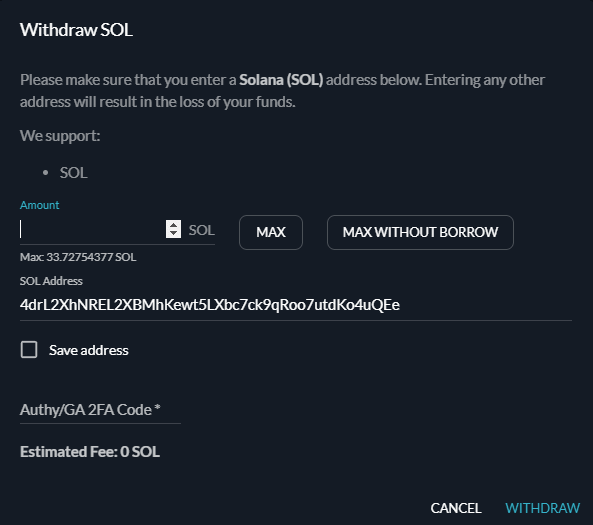Click the MAX button
The height and width of the screenshot is (525, 593).
tap(271, 232)
